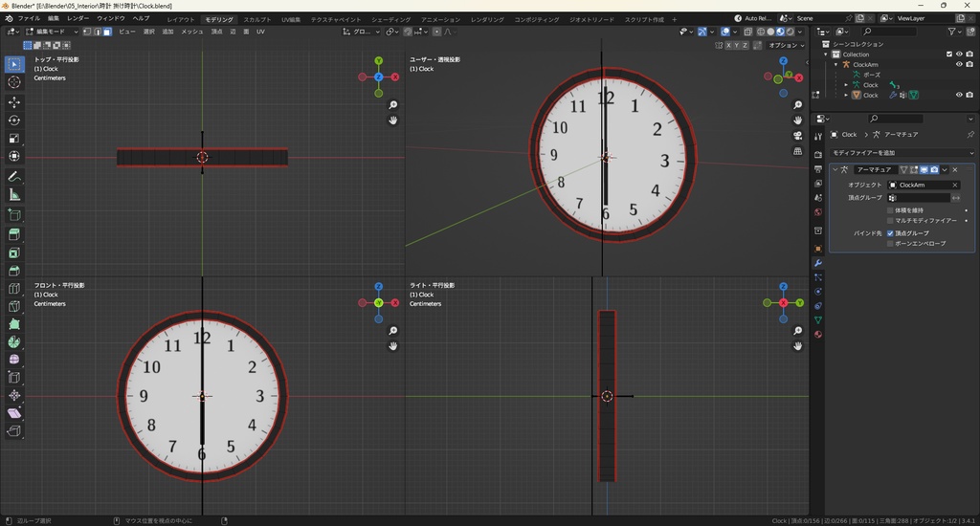Switch to face select mode
This screenshot has height=526, width=980.
click(x=106, y=32)
